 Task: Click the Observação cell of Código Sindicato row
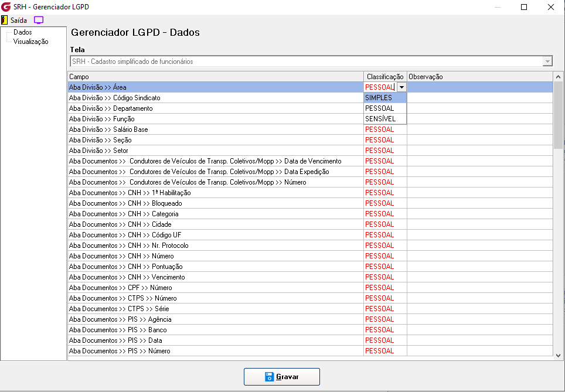click(x=479, y=98)
